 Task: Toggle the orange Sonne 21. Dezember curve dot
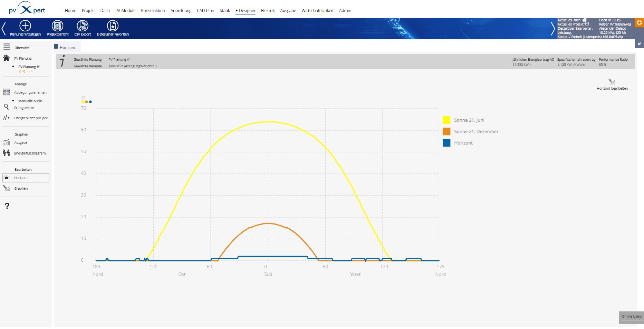click(86, 101)
